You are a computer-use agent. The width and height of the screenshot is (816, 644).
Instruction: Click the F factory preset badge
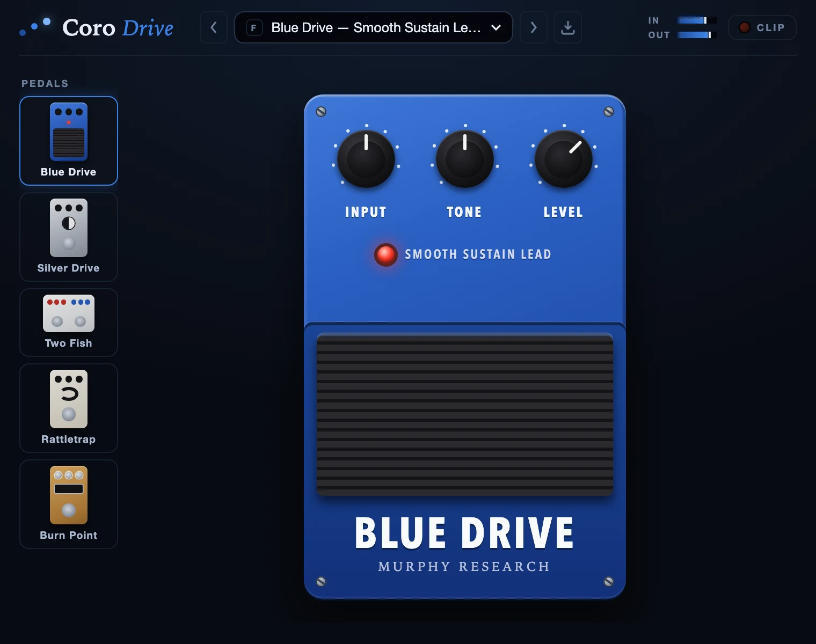tap(254, 28)
